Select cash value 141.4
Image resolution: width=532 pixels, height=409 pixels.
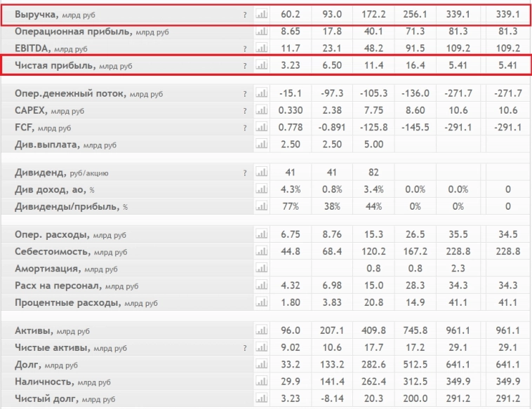pyautogui.click(x=332, y=382)
